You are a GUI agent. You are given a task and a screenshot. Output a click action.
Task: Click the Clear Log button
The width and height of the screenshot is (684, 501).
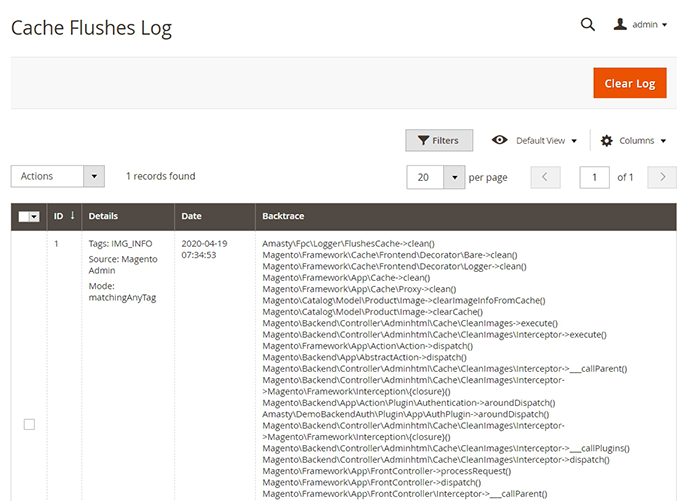629,83
